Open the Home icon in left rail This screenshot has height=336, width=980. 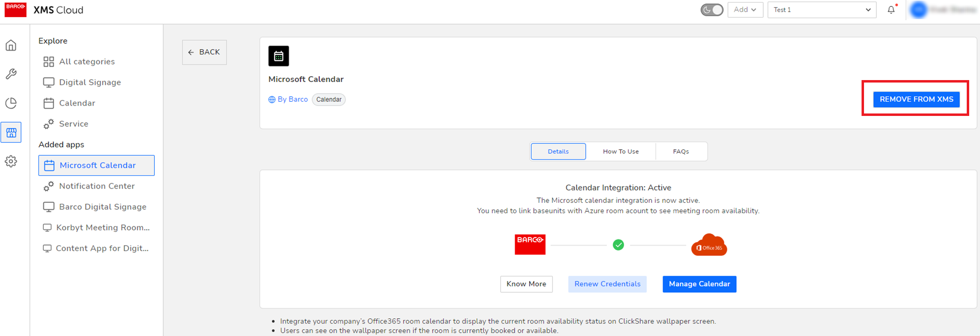11,46
